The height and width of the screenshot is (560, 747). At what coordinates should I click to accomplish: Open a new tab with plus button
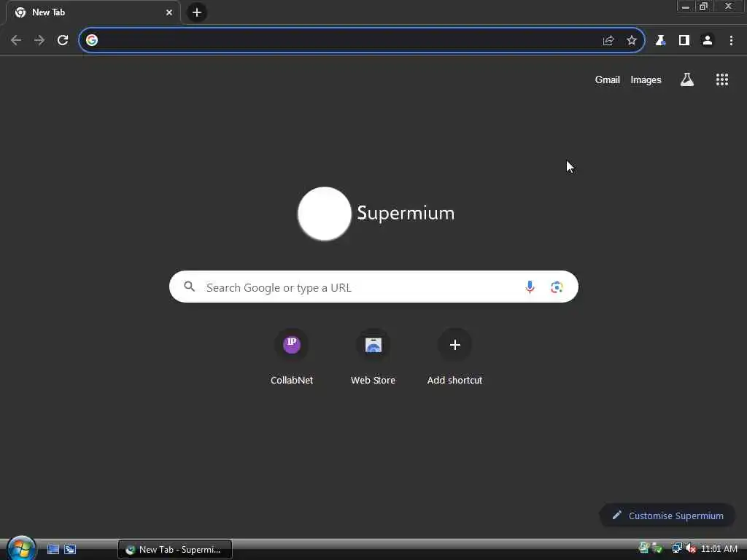pyautogui.click(x=197, y=12)
